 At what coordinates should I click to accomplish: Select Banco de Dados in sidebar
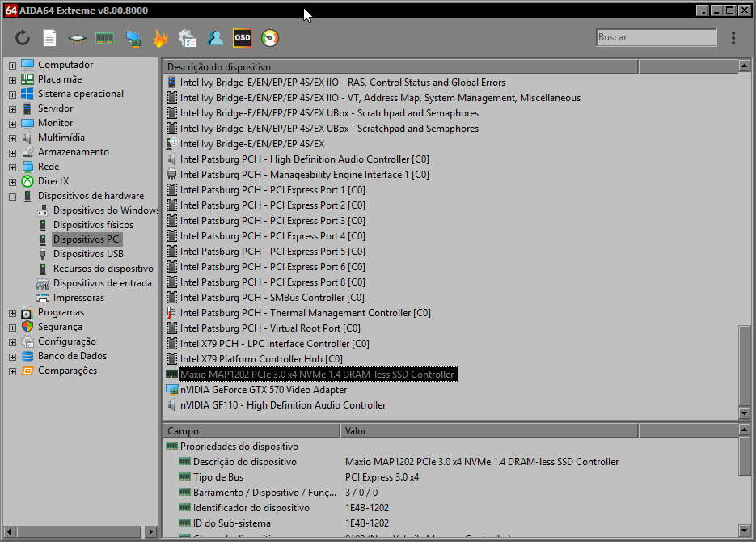click(72, 355)
